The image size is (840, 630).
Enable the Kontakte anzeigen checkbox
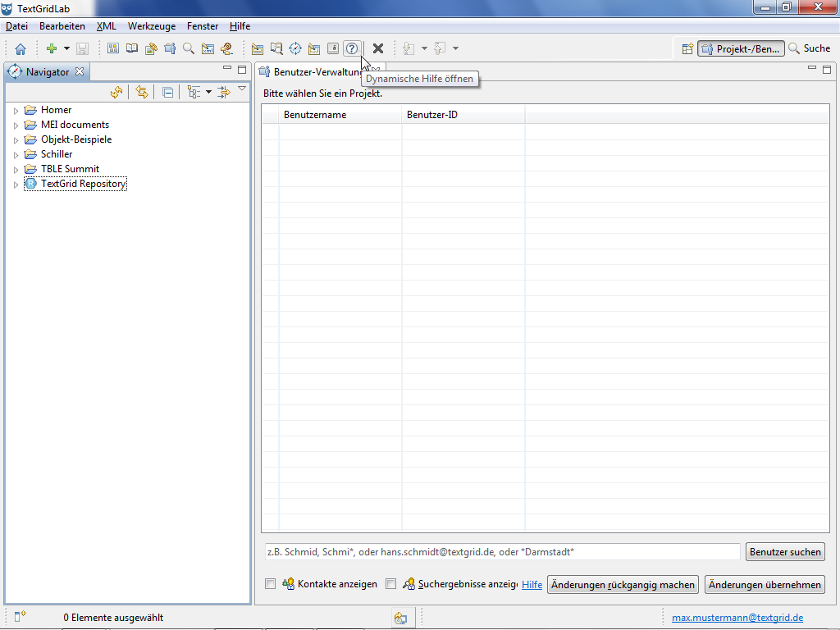click(270, 584)
